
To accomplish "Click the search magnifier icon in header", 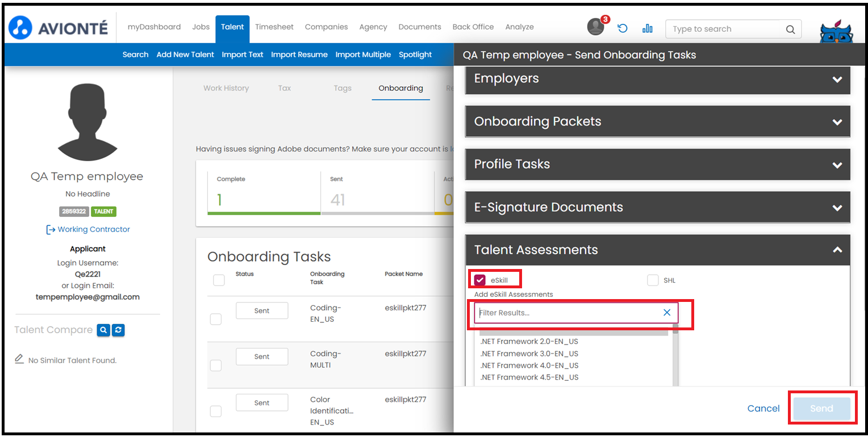I will click(790, 30).
